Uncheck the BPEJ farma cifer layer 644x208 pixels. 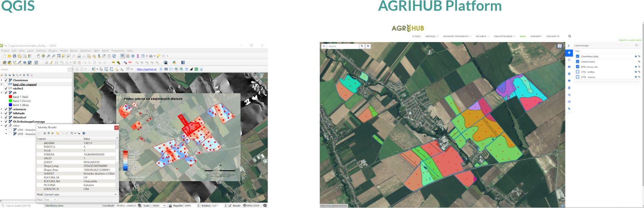pos(578,66)
